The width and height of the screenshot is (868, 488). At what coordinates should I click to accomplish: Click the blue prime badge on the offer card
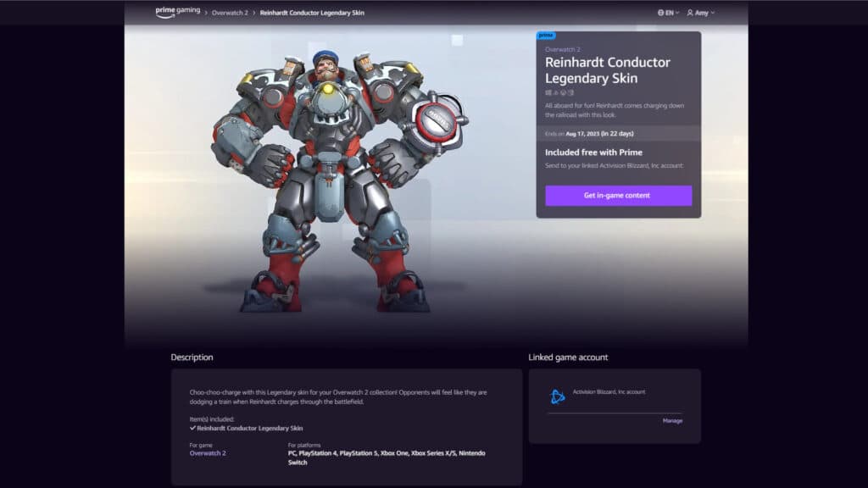pos(547,36)
